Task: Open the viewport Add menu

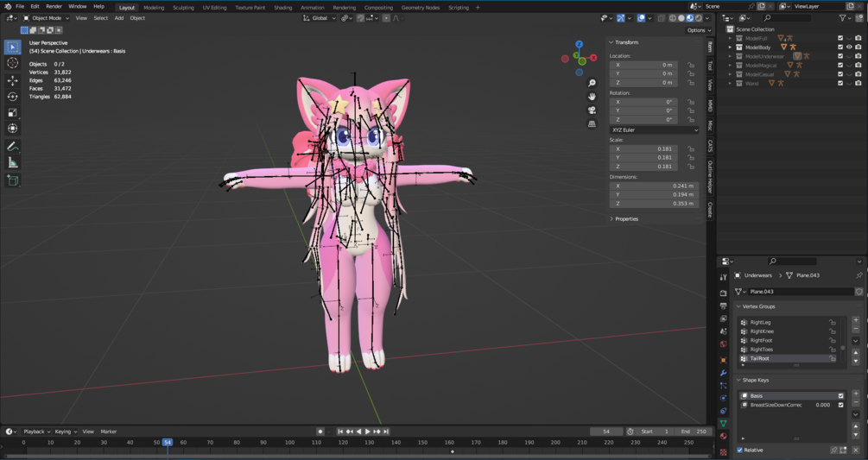Action: tap(119, 18)
